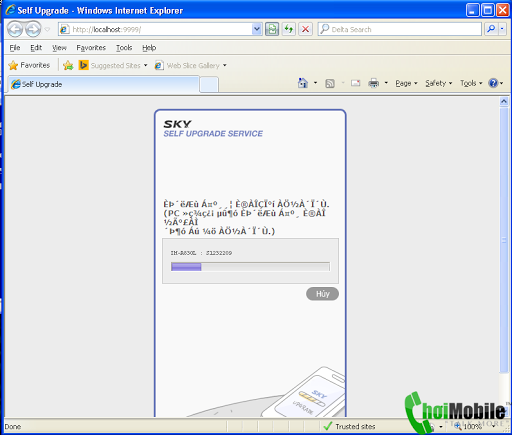The image size is (512, 435).
Task: Open the Help question mark icon
Action: pyautogui.click(x=493, y=83)
